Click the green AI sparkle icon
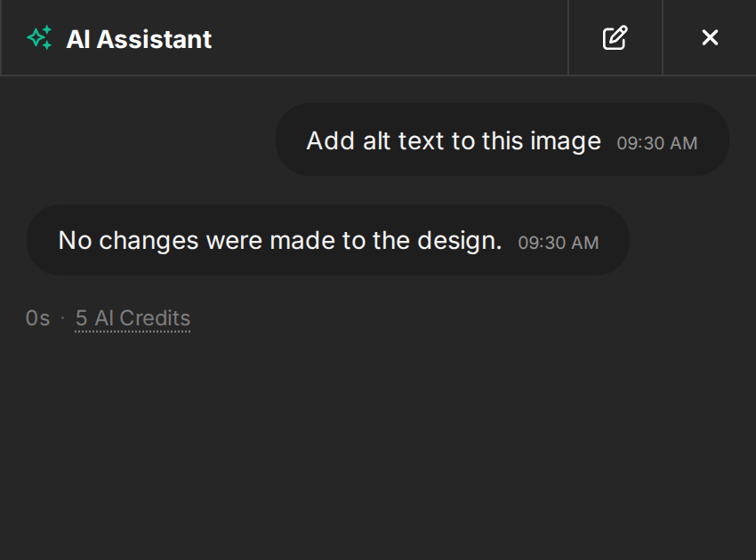Image resolution: width=756 pixels, height=560 pixels. (x=39, y=37)
